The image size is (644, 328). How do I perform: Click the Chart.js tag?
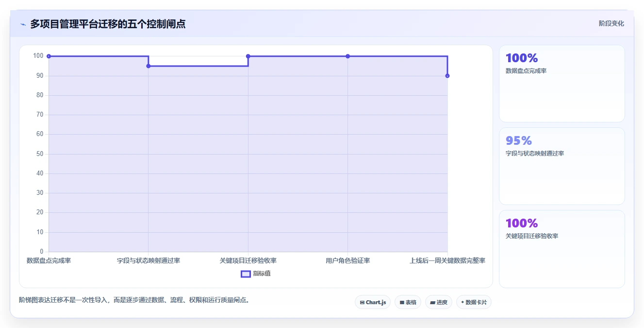click(x=373, y=302)
